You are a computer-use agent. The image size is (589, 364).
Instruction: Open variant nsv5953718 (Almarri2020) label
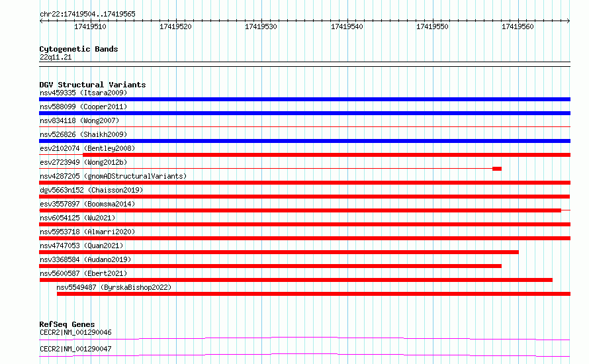(87, 232)
